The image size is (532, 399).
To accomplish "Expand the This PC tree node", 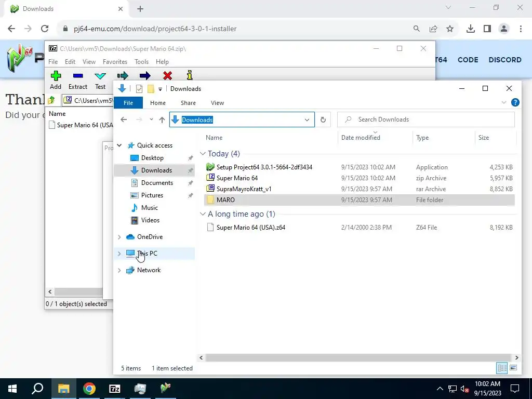I will pyautogui.click(x=119, y=254).
